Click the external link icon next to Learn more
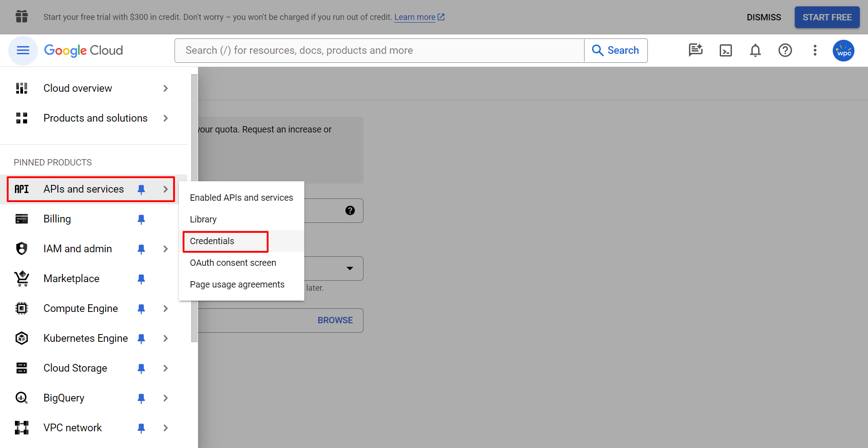The image size is (868, 448). (x=441, y=17)
